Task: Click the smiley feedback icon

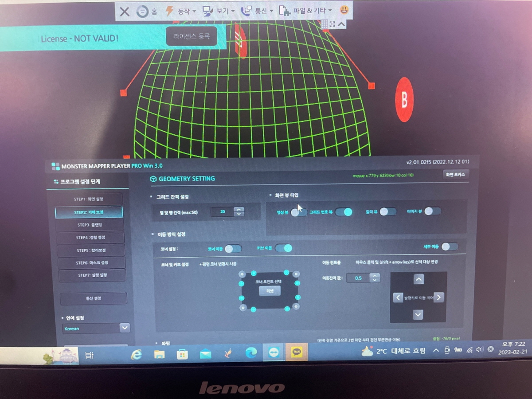Action: (344, 10)
